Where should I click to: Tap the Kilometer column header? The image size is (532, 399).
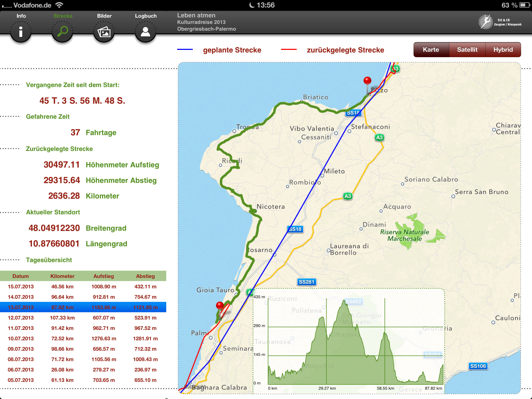[62, 276]
